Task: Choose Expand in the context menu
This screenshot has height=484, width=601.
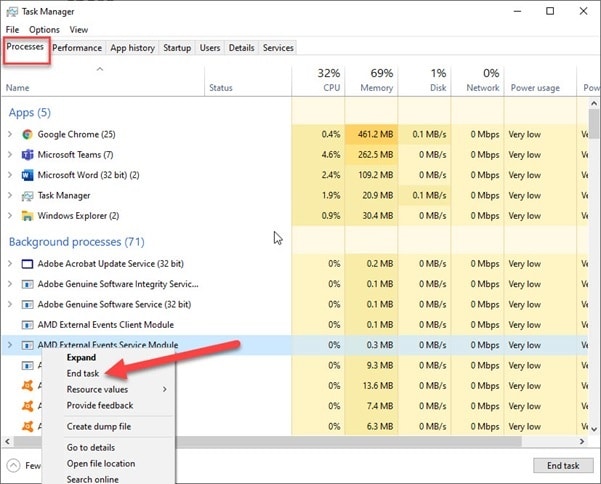Action: 81,358
